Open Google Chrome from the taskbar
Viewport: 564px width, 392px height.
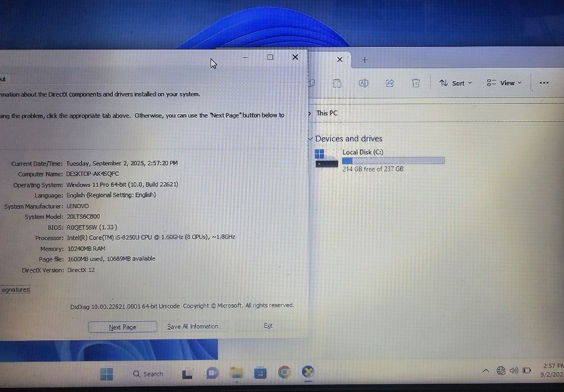coord(284,372)
